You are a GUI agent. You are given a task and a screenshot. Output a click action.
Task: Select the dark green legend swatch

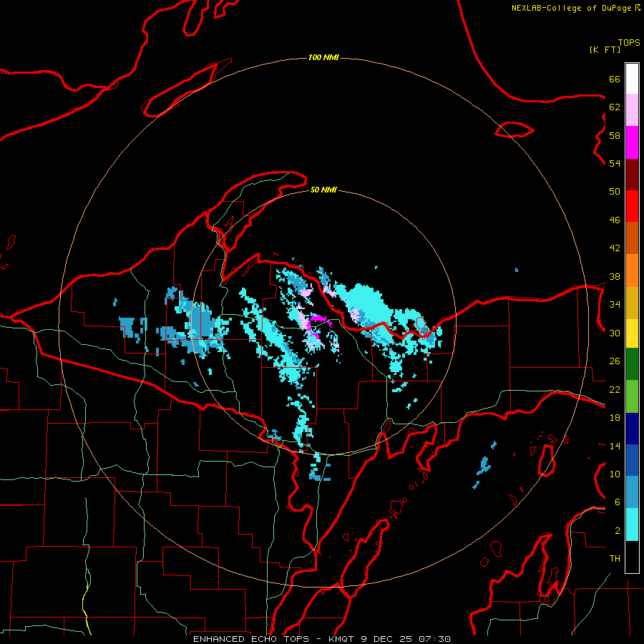pyautogui.click(x=632, y=364)
